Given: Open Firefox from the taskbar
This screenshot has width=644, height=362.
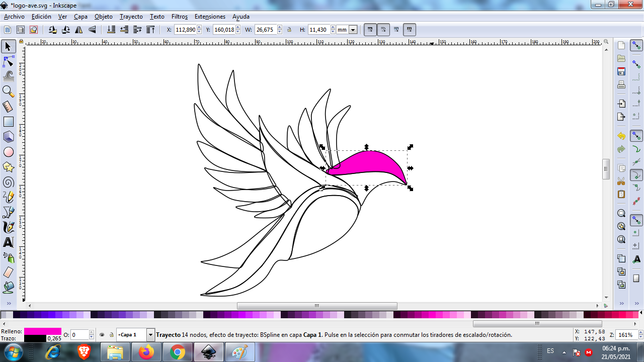Looking at the screenshot, I should (146, 352).
